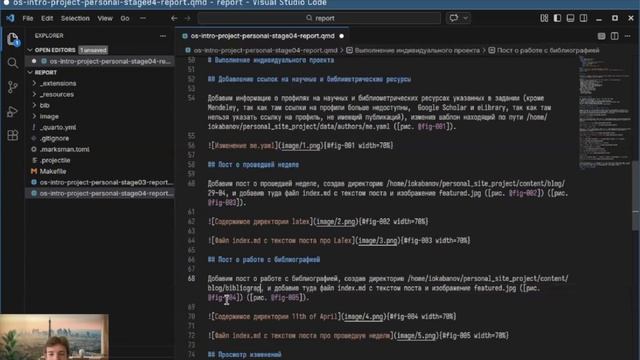
Task: Open the overflow menu ellipsis
Action: coord(142,18)
